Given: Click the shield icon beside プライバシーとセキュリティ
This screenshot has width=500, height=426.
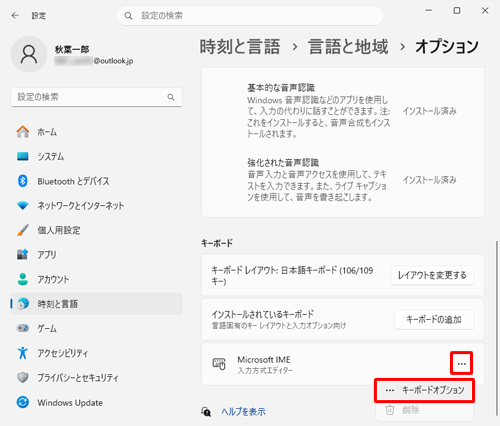Looking at the screenshot, I should (23, 377).
